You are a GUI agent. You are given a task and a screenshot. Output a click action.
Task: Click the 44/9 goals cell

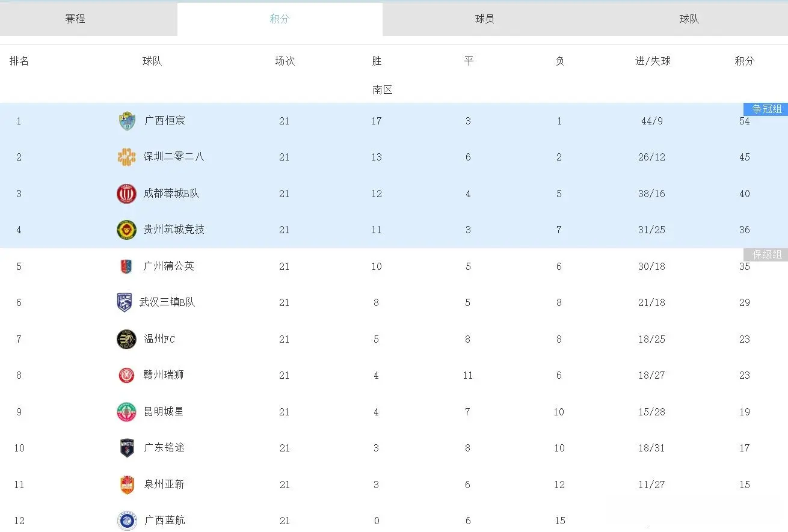click(652, 121)
